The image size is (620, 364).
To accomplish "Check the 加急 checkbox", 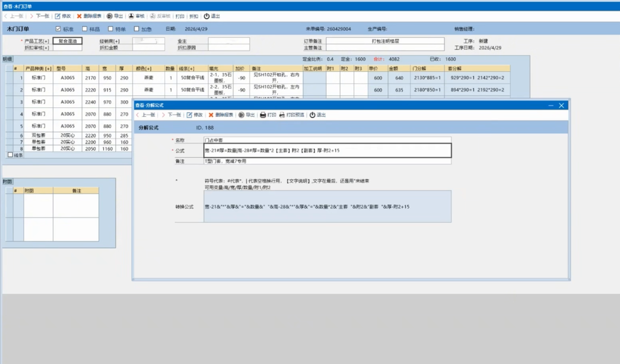I will [137, 29].
